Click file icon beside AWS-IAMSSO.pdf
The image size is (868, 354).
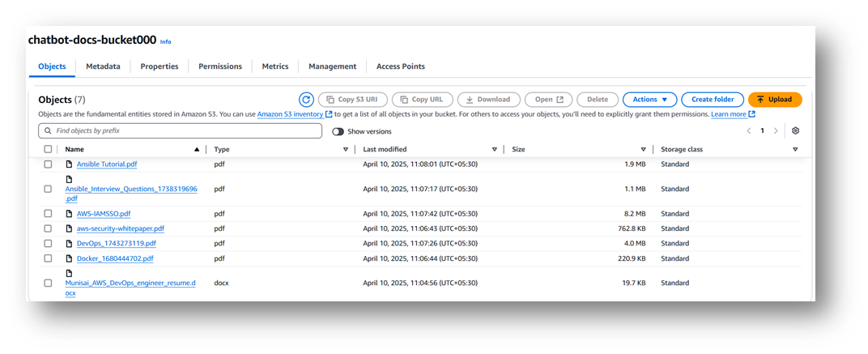69,213
